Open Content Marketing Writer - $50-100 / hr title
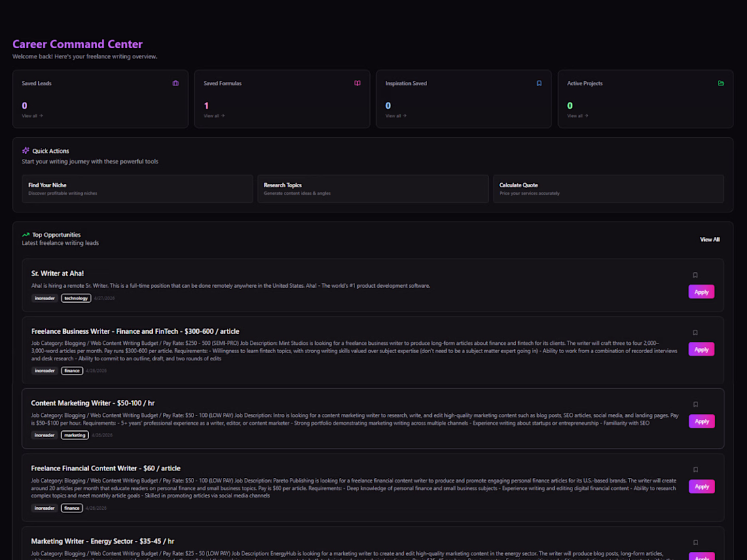This screenshot has height=560, width=747. (93, 403)
